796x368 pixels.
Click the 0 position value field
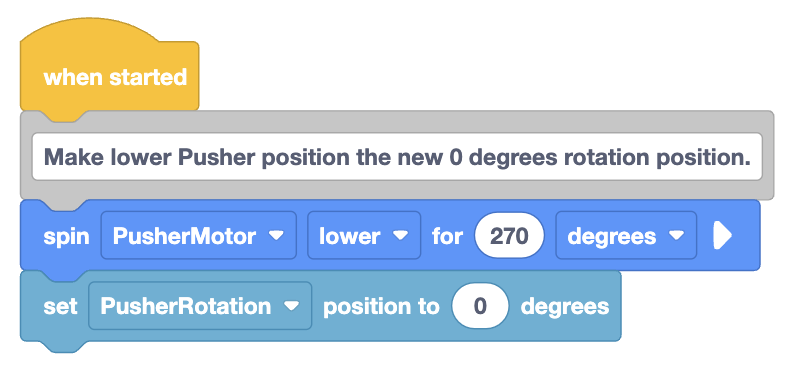[x=480, y=306]
